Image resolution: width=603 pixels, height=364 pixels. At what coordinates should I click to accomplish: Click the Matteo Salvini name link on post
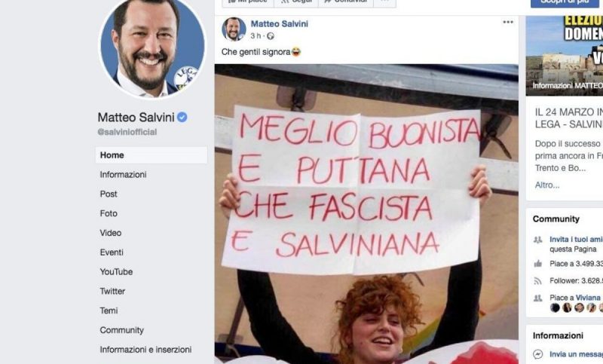pos(279,24)
